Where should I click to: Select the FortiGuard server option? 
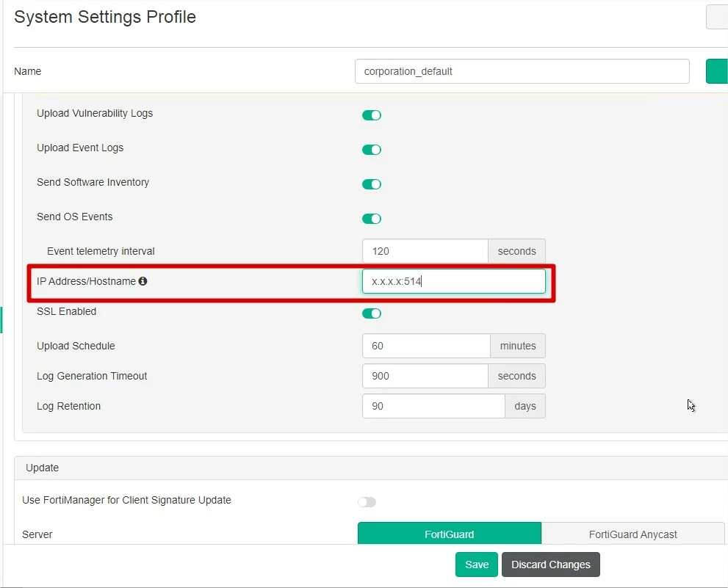tap(450, 534)
